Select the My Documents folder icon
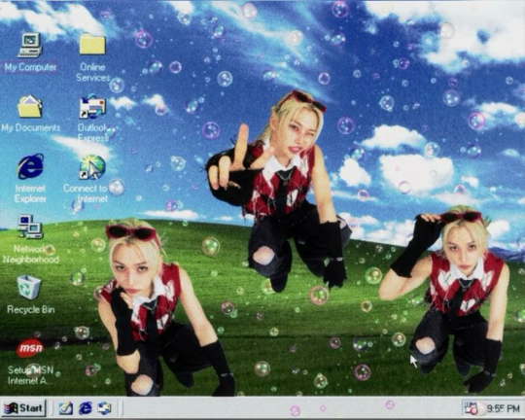 [30, 106]
